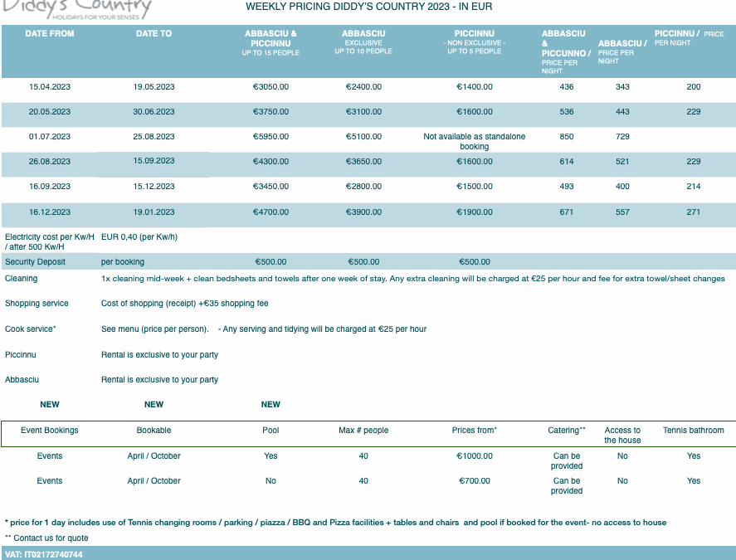Click the start date 26.08.2023
Image resolution: width=736 pixels, height=560 pixels.
50,162
